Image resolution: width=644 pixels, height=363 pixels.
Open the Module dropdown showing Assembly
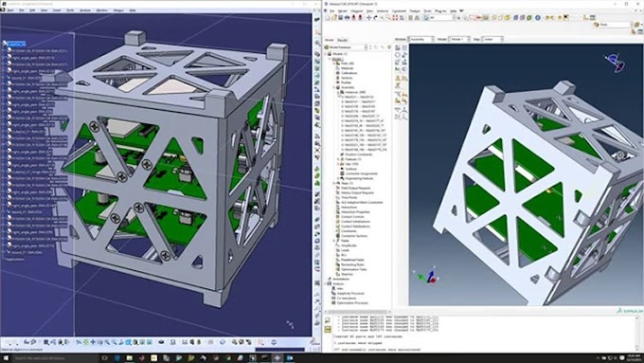421,40
